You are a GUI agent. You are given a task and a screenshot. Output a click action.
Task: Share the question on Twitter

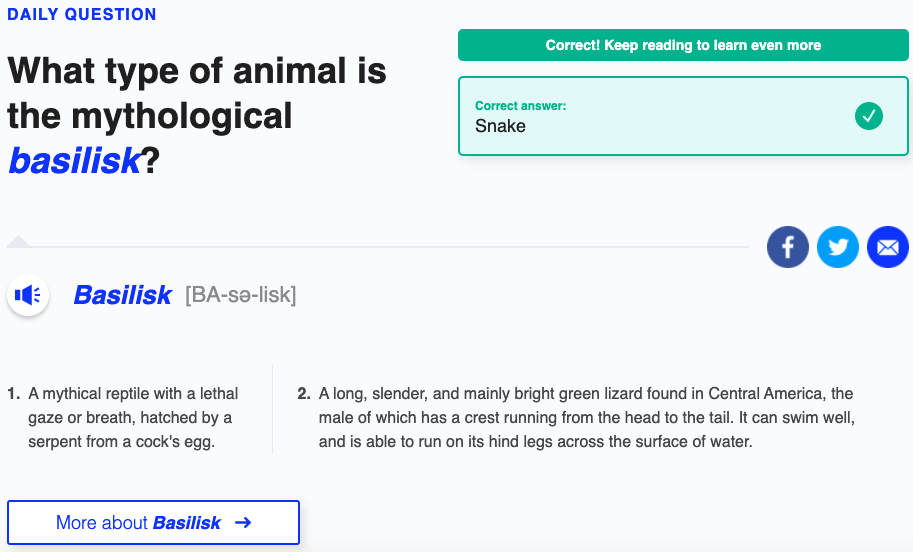click(x=838, y=247)
